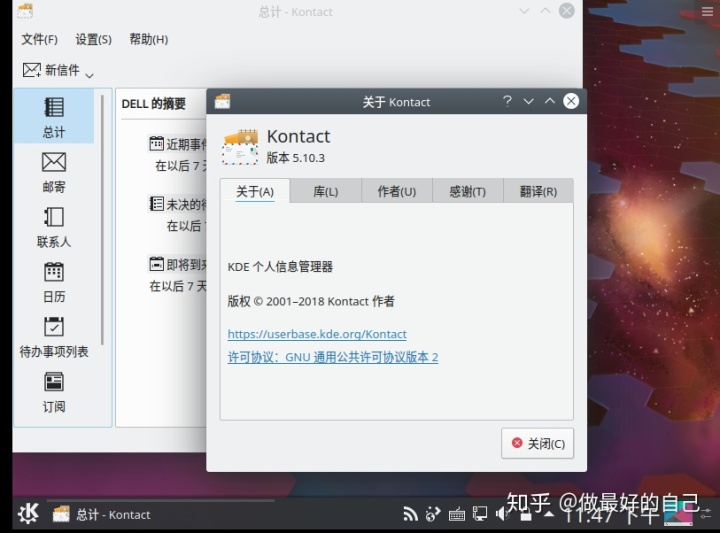Open the userbase.kde.org/Kontact link
This screenshot has width=720, height=533.
click(x=317, y=334)
